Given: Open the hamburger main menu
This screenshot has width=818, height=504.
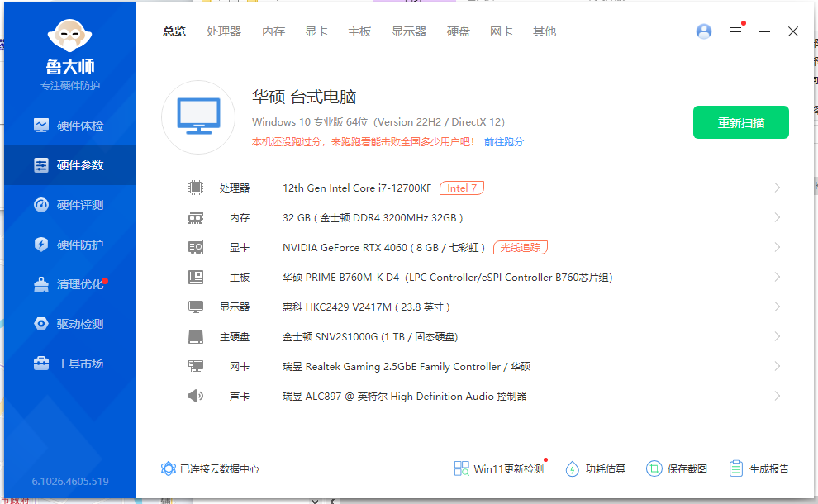Looking at the screenshot, I should [x=735, y=32].
